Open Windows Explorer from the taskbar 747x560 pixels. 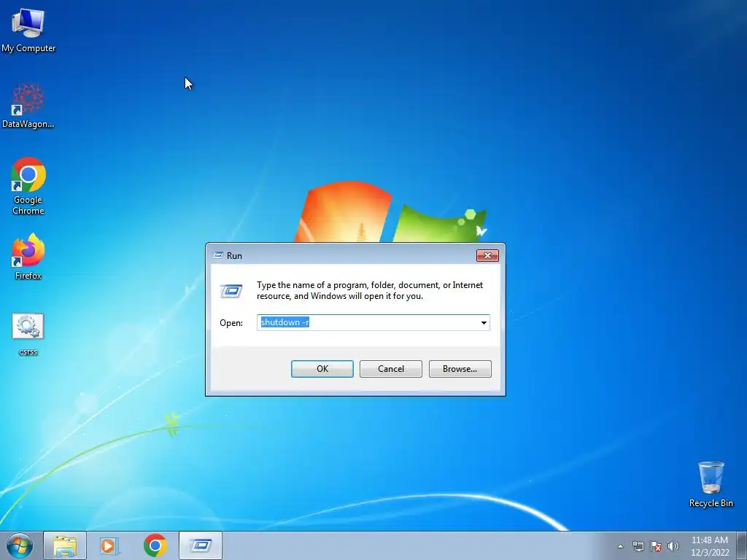pos(65,545)
